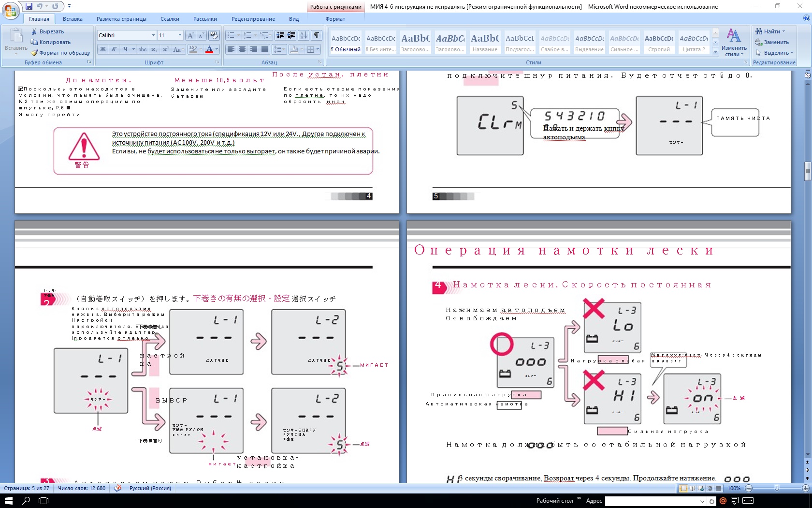Redo the last action
The width and height of the screenshot is (812, 508).
point(55,6)
